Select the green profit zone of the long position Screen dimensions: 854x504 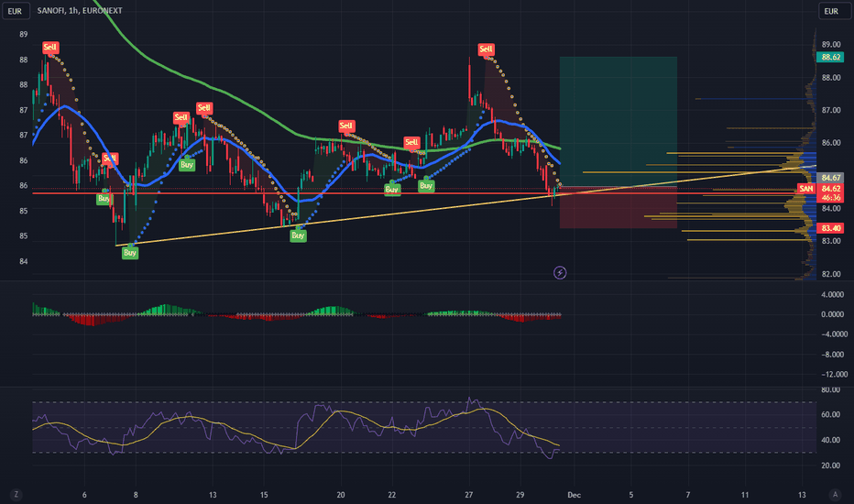pos(619,121)
